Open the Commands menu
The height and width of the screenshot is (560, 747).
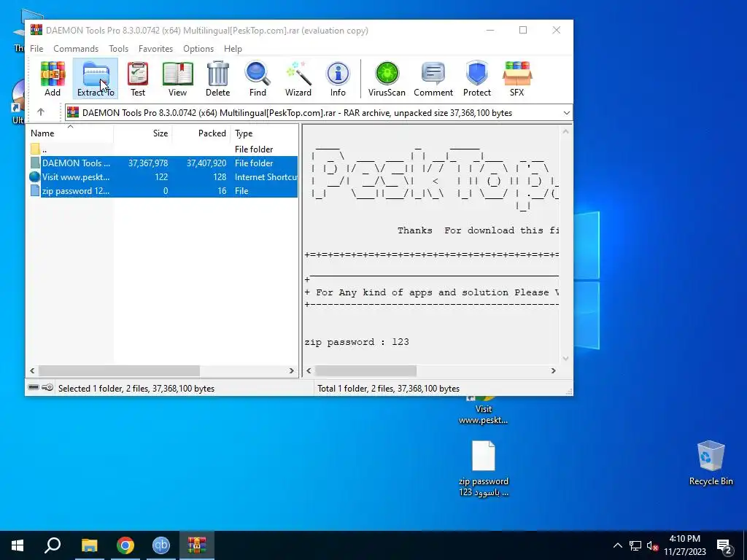click(x=76, y=49)
